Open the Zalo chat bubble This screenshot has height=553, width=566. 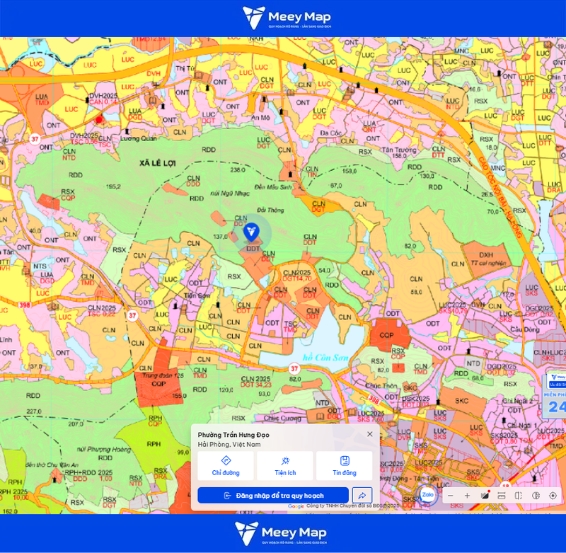428,495
